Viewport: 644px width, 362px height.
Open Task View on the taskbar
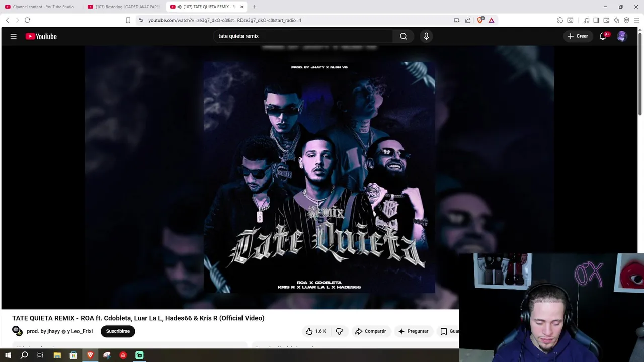[x=40, y=355]
